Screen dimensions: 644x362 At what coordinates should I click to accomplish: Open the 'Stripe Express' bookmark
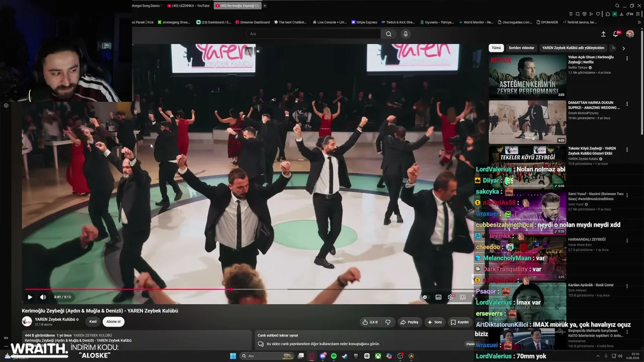(x=364, y=22)
